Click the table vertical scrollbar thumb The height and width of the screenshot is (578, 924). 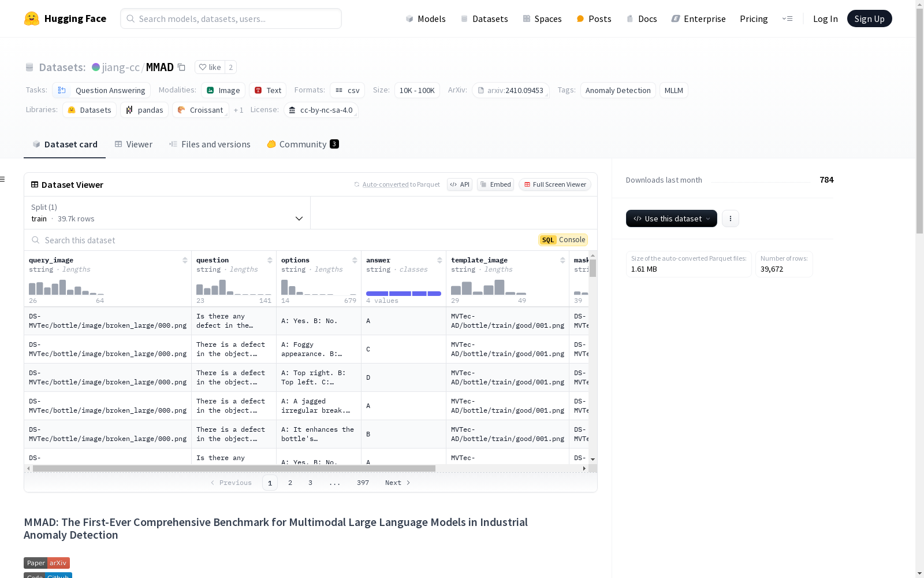[593, 268]
